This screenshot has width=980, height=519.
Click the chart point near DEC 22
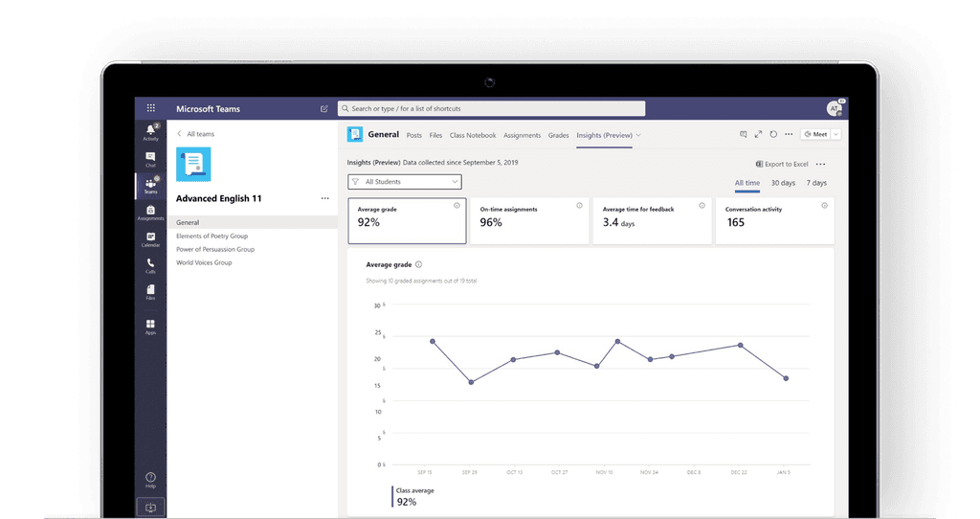(x=741, y=345)
